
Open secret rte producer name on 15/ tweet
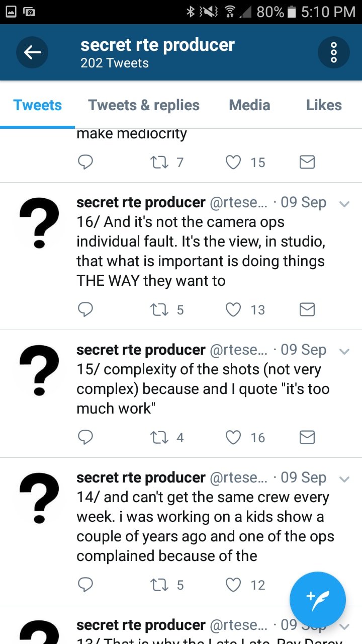click(x=141, y=350)
